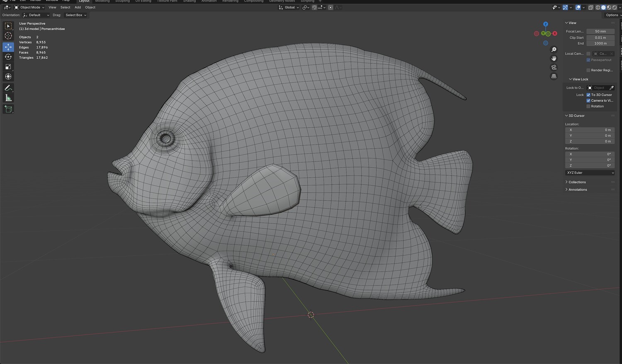
Task: Uncheck Lock Camera to View
Action: [x=588, y=101]
